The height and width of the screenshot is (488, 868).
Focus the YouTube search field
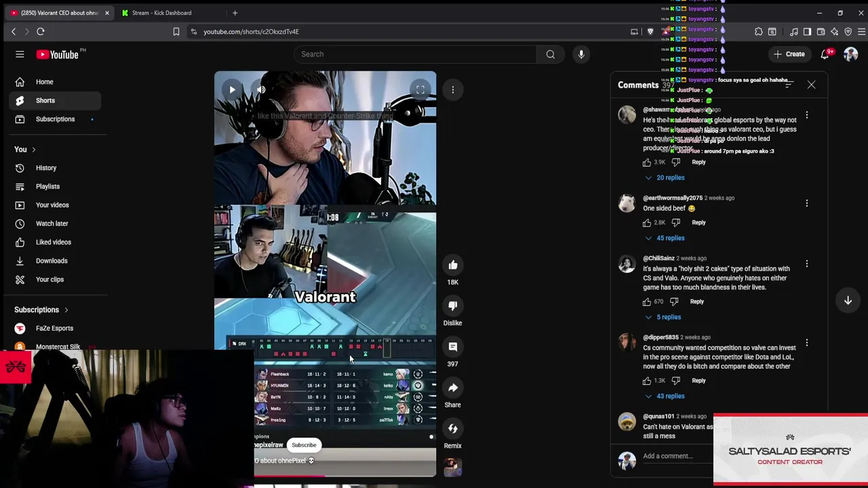coord(415,54)
